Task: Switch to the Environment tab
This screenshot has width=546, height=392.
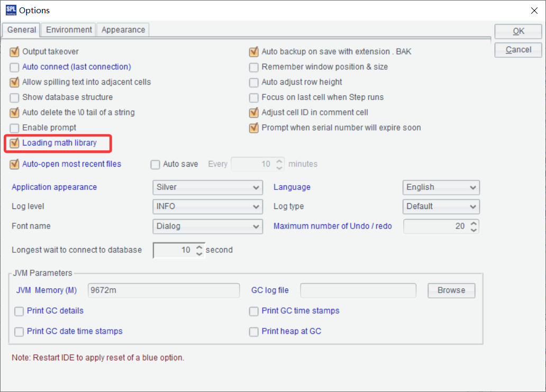Action: tap(69, 30)
